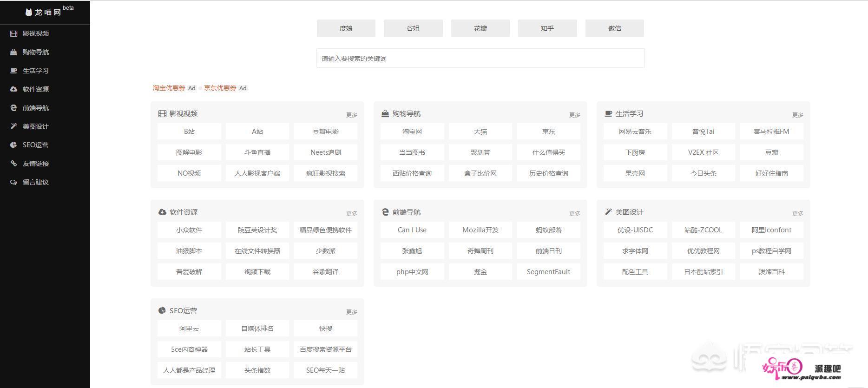Select the 花瓣 search engine tab
The height and width of the screenshot is (388, 868).
tap(480, 28)
